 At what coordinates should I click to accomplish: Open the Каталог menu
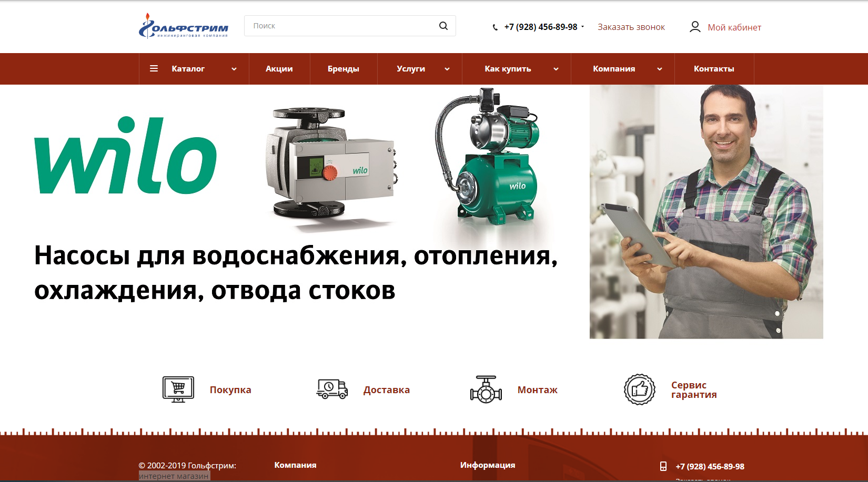coord(188,69)
